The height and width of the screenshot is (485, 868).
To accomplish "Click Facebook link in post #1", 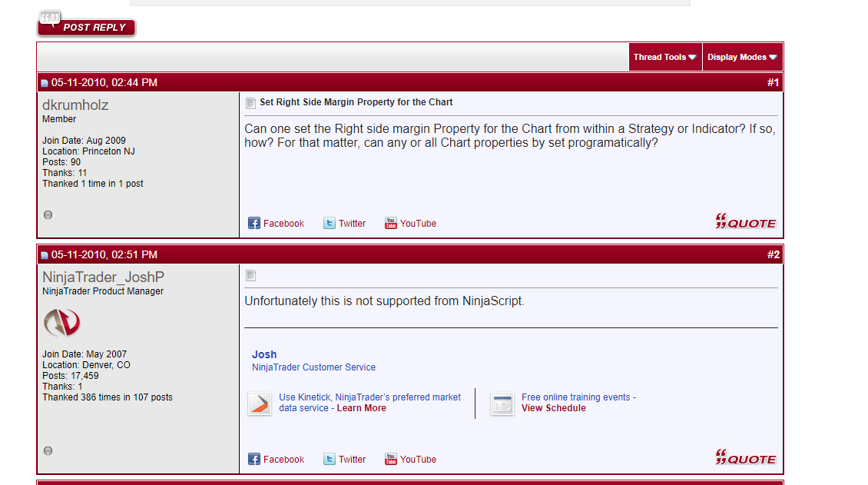I will click(283, 224).
